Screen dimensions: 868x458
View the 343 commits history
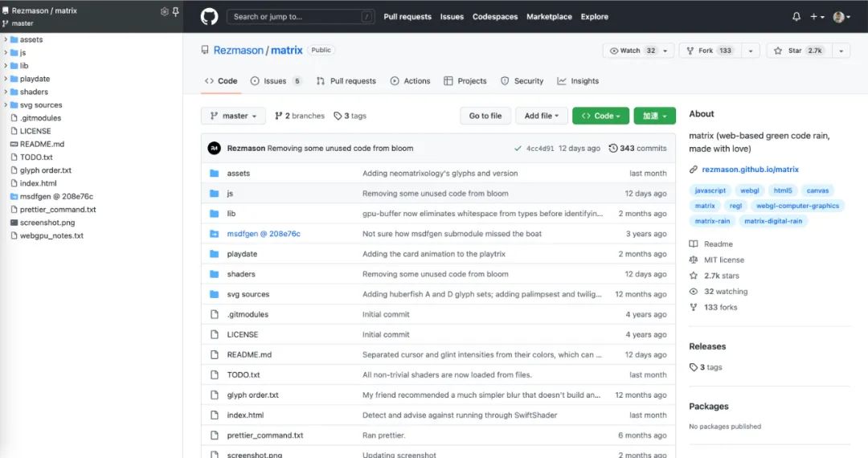[x=637, y=148]
